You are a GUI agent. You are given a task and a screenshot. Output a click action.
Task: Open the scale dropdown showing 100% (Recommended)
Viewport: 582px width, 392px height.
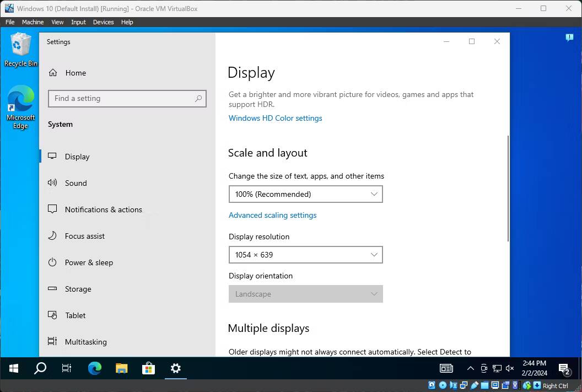[305, 194]
